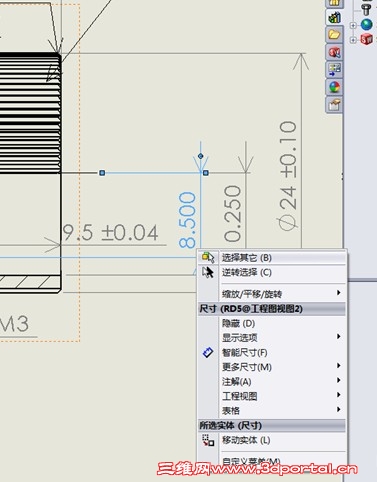Image resolution: width=377 pixels, height=482 pixels.
Task: Choose 选择其它 (B) from the context menu
Action: (x=272, y=257)
